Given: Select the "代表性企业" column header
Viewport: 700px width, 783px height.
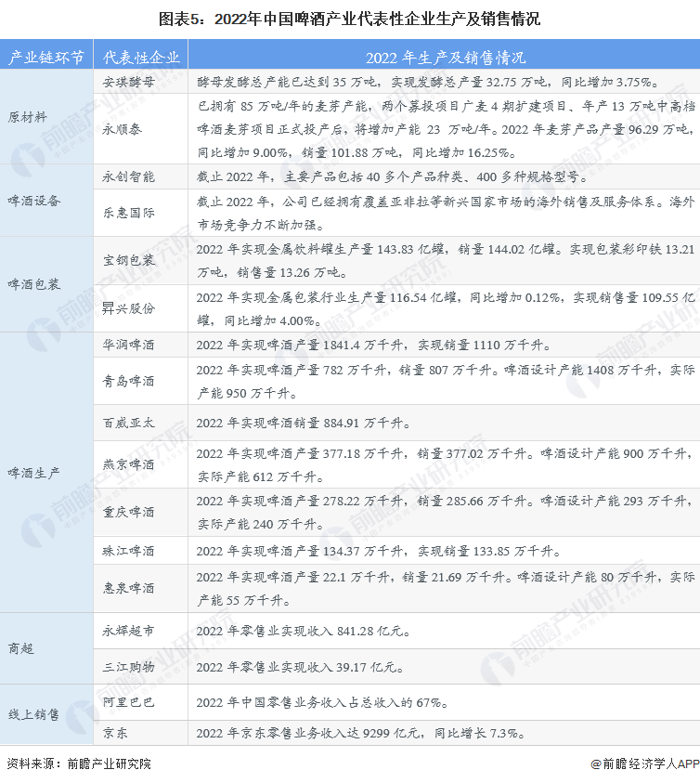Looking at the screenshot, I should [x=140, y=57].
